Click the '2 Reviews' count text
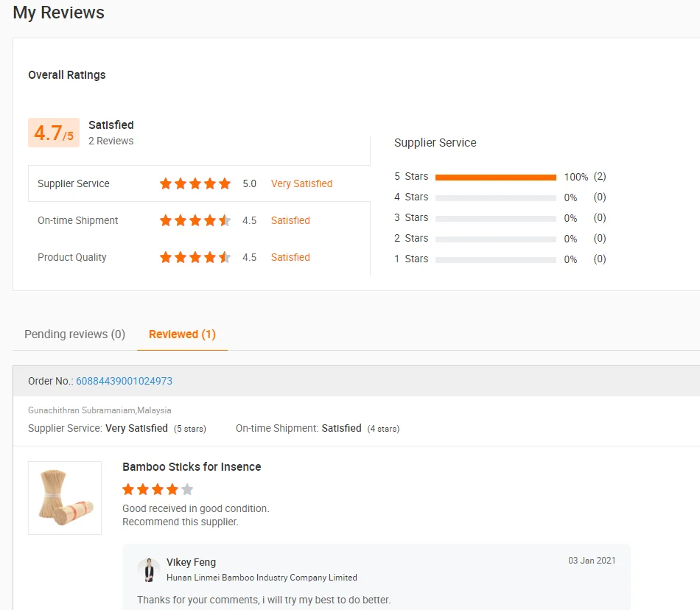 [111, 141]
